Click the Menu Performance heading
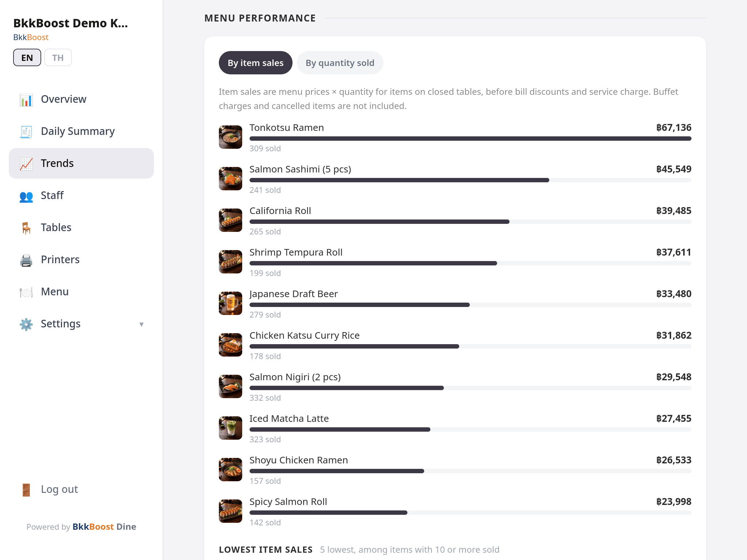The image size is (747, 560). tap(260, 18)
